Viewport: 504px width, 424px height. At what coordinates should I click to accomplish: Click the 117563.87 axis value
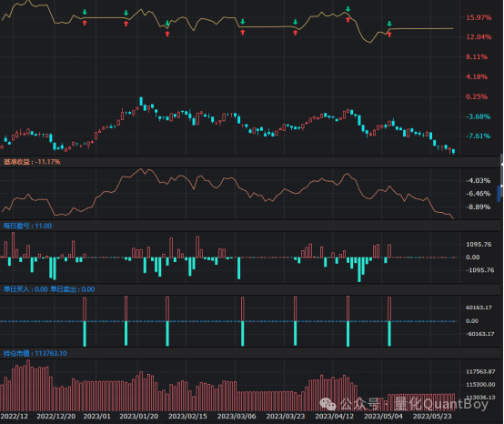pyautogui.click(x=480, y=371)
